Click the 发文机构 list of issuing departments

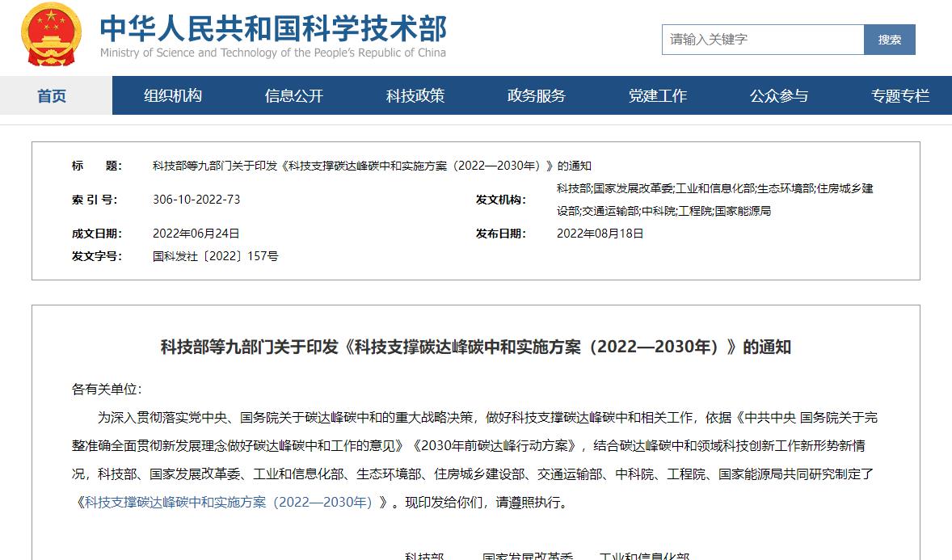point(714,200)
